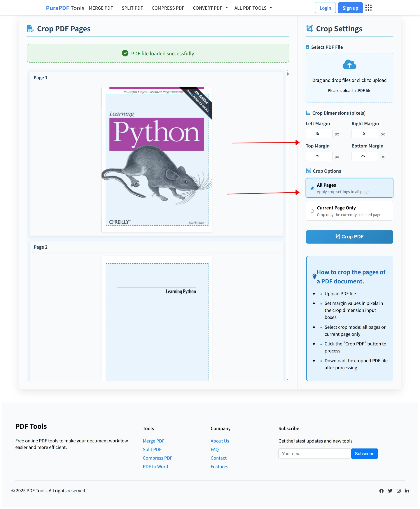Open the MERGE PDF menu item
The image size is (420, 509).
[101, 8]
